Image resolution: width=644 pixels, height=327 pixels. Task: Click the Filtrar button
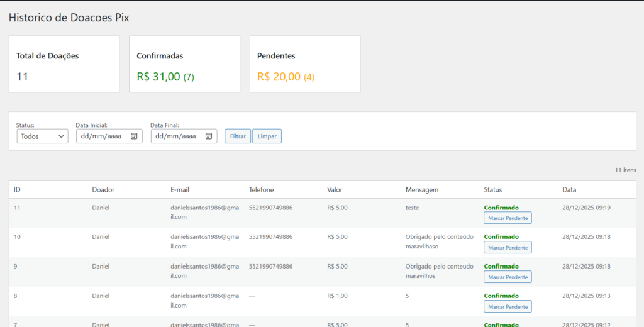(x=238, y=136)
